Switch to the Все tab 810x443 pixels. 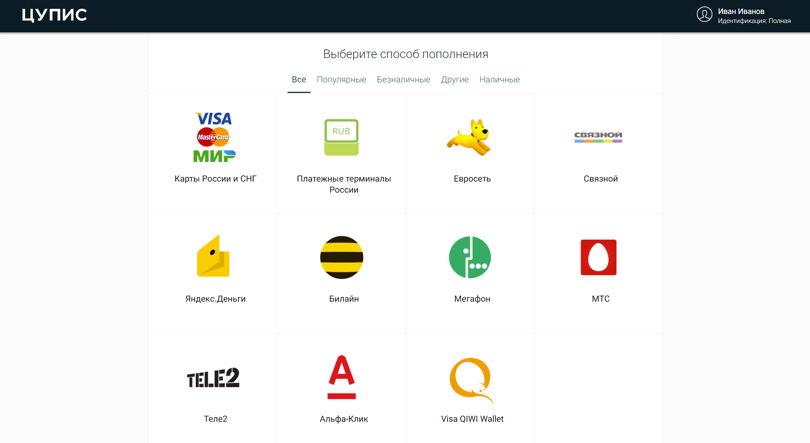pos(299,80)
